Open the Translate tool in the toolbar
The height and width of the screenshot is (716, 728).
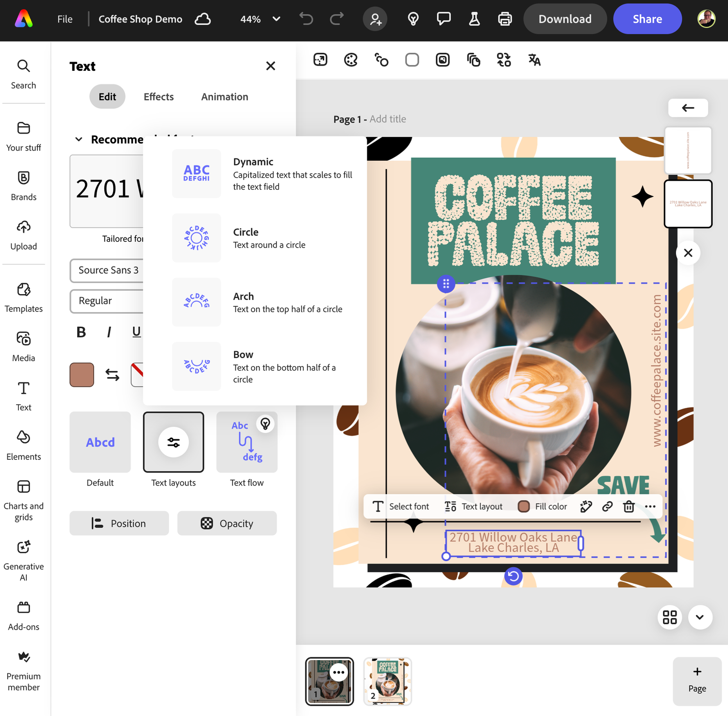(534, 60)
